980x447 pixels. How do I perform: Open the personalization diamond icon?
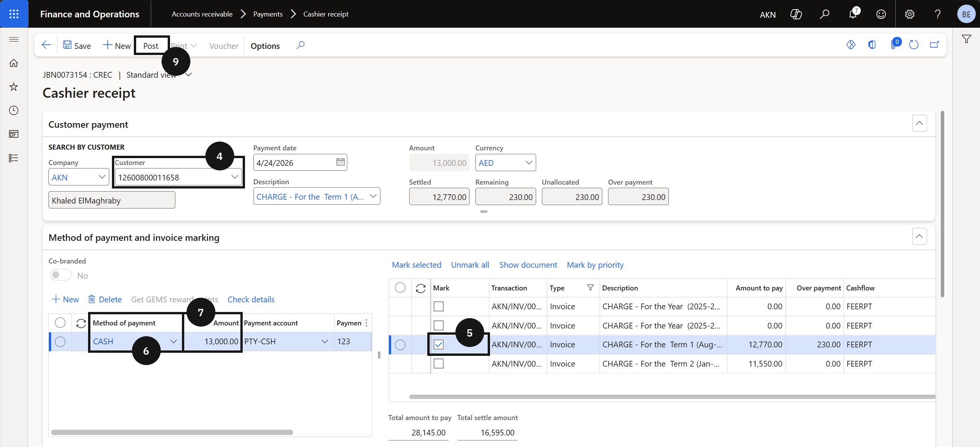851,45
